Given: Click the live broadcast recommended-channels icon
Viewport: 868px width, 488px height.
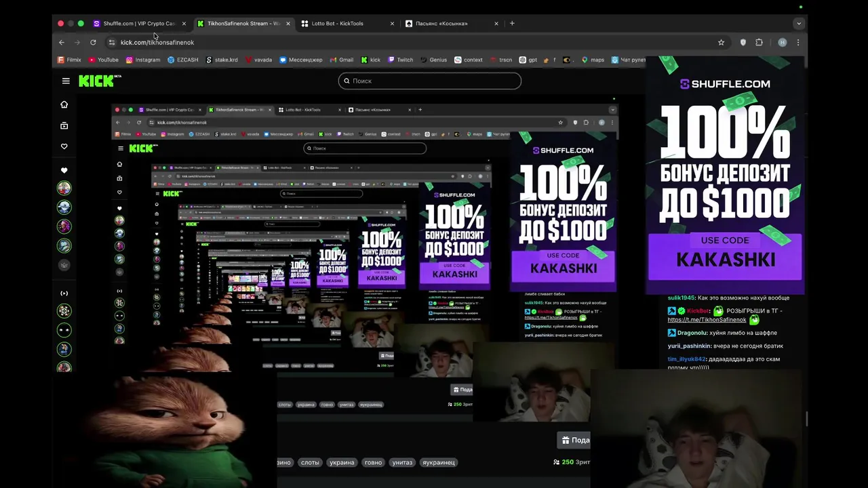Looking at the screenshot, I should tap(64, 293).
